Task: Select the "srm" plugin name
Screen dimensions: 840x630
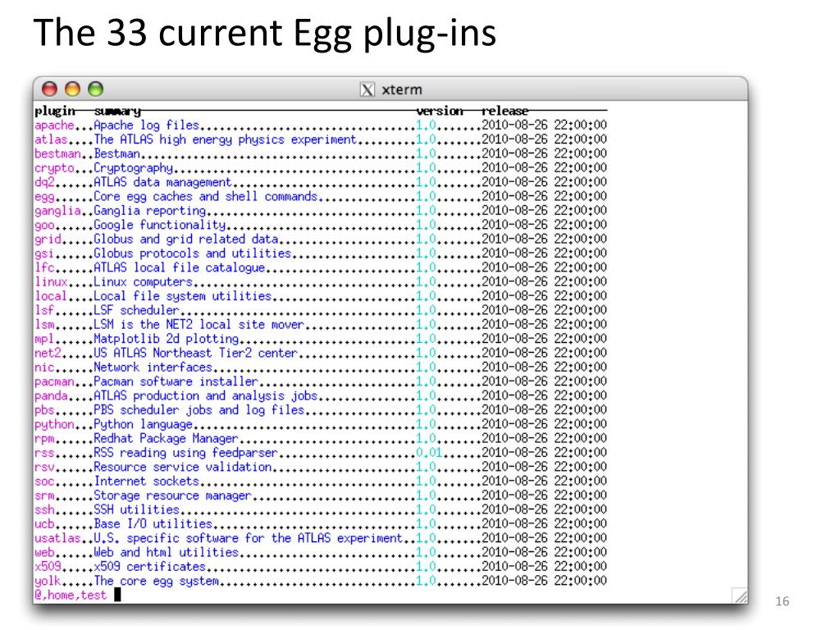Action: tap(44, 495)
